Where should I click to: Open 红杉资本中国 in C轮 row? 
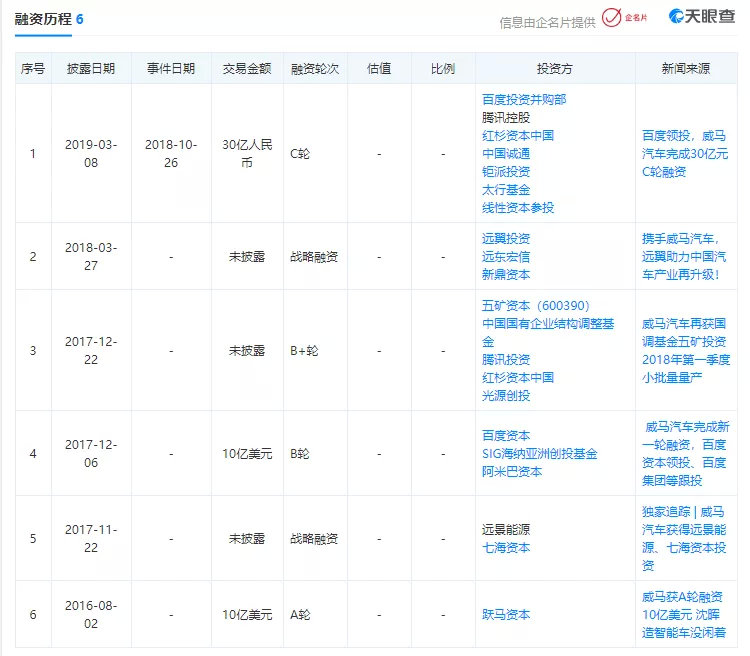(x=517, y=135)
